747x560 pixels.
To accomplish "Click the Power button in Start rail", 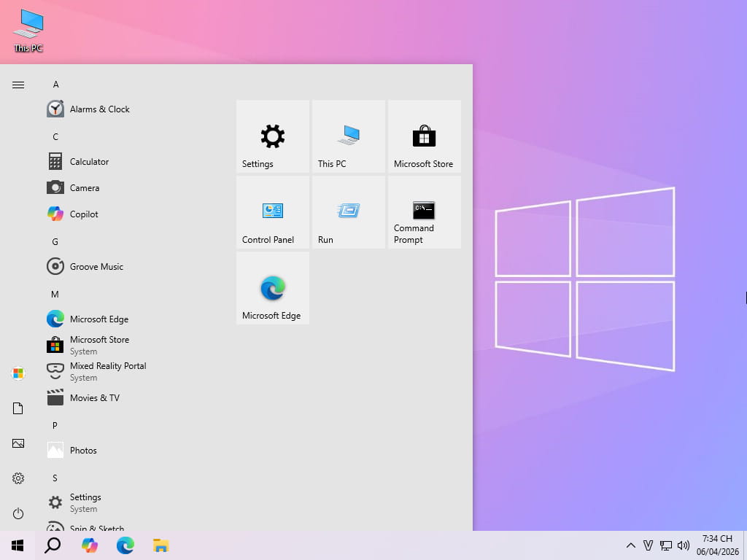I will tap(18, 513).
